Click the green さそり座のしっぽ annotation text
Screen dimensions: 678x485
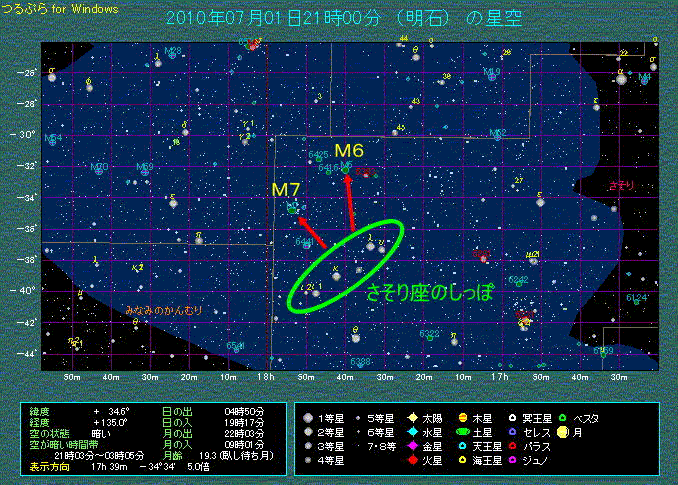coord(430,293)
